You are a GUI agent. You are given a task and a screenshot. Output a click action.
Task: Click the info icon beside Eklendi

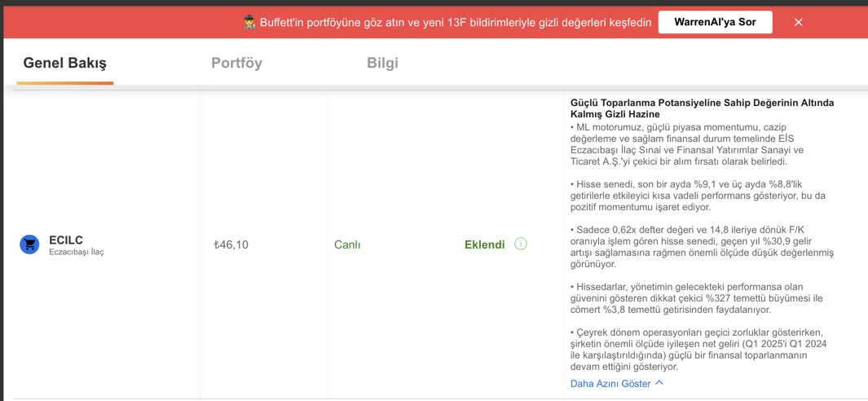[520, 244]
